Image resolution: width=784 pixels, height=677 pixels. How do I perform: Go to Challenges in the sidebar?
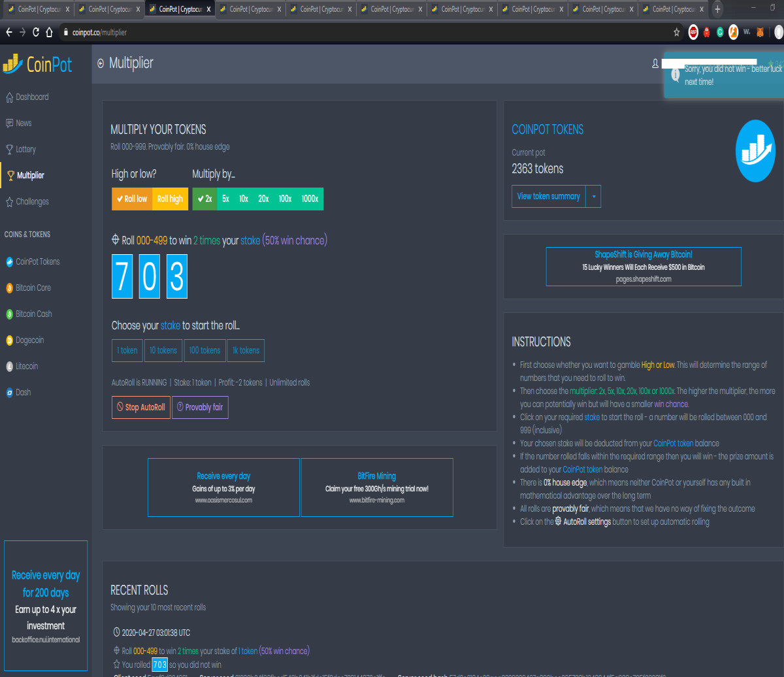point(27,201)
